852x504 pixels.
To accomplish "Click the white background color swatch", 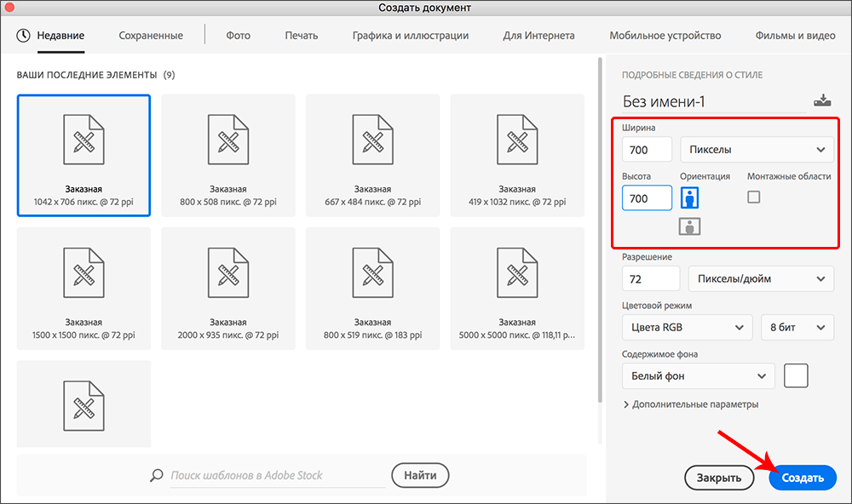I will pyautogui.click(x=796, y=375).
